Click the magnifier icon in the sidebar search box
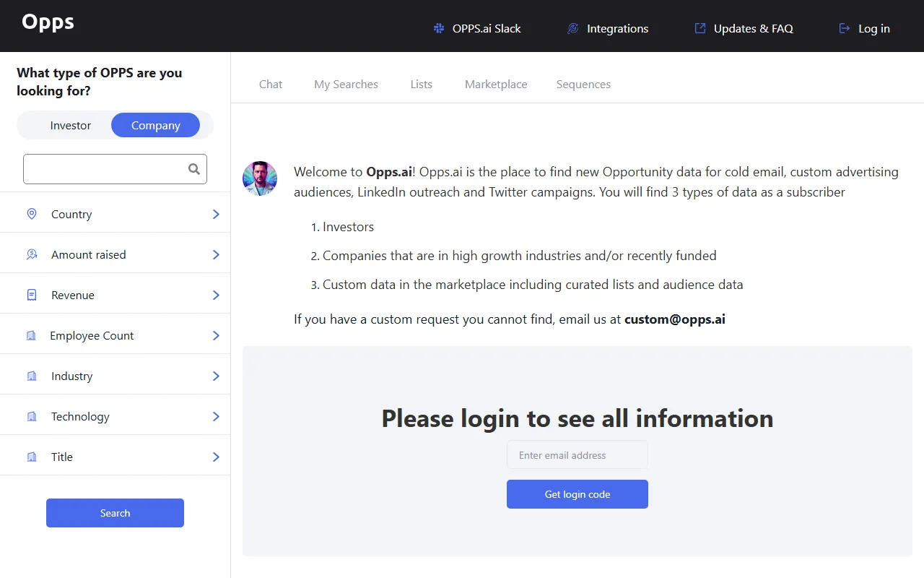Image resolution: width=924 pixels, height=578 pixels. click(193, 169)
